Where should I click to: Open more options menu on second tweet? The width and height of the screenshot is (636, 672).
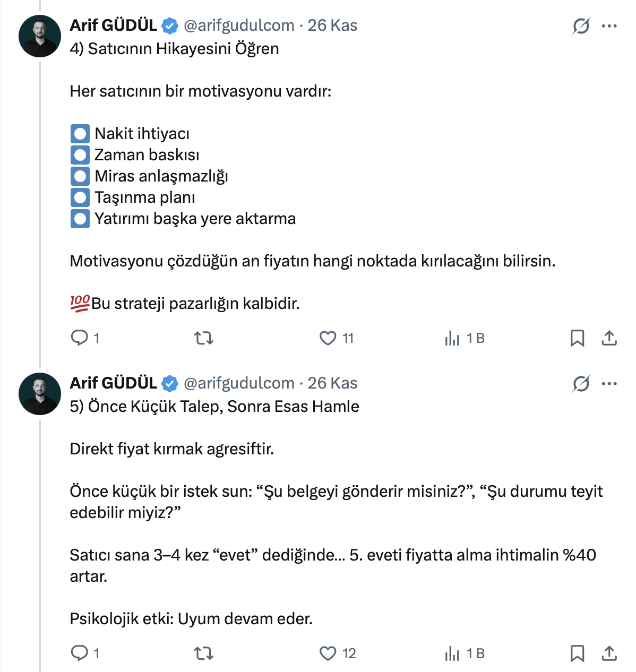[x=609, y=383]
